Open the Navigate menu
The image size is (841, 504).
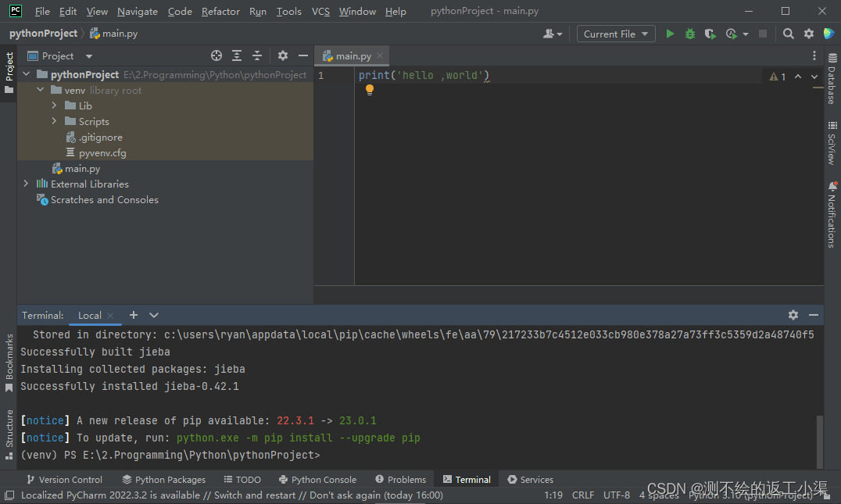[138, 11]
